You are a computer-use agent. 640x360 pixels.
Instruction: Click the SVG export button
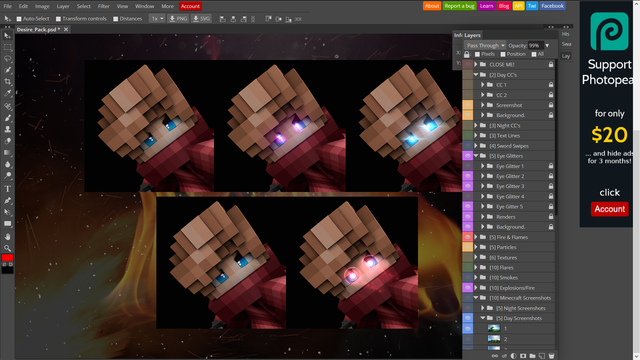pyautogui.click(x=202, y=19)
